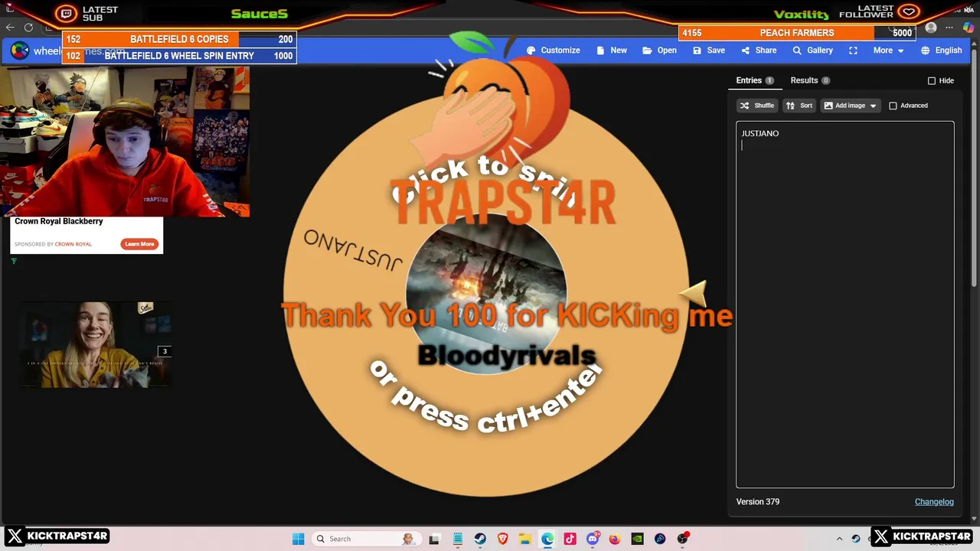Open the browser profile avatar
This screenshot has height=551, width=980.
(931, 28)
